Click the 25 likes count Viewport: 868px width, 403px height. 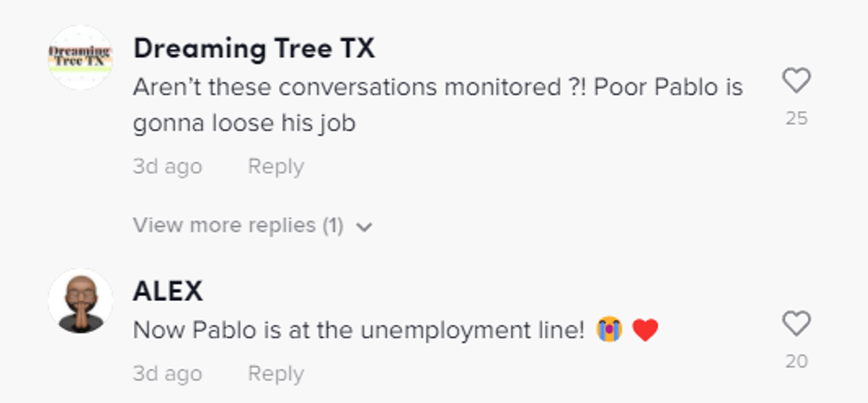[x=796, y=118]
